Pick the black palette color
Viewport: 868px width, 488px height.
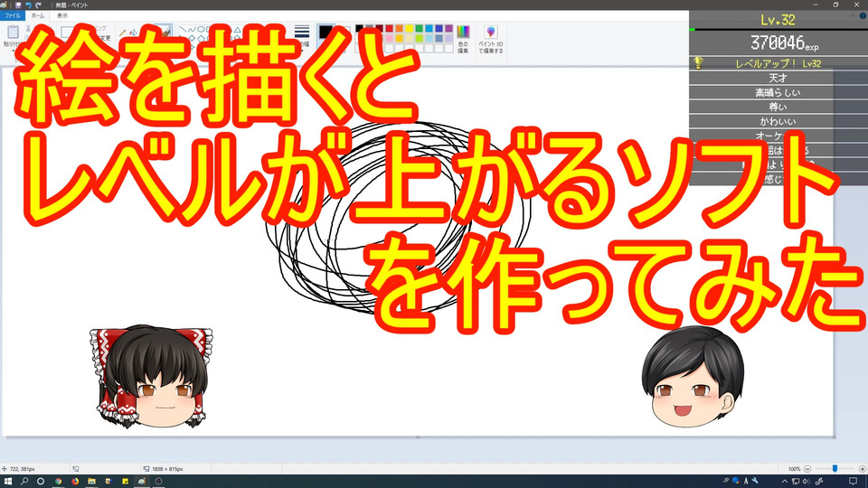pos(359,29)
